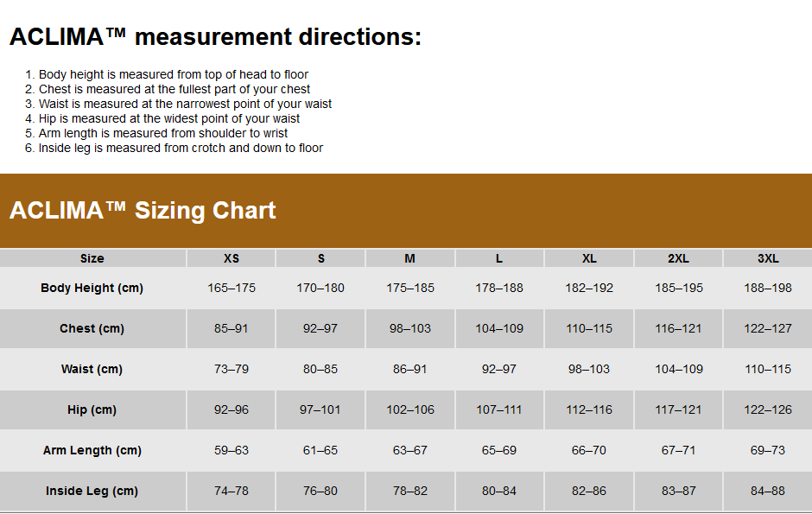Click body height value 170–180
The height and width of the screenshot is (514, 812).
coord(320,288)
